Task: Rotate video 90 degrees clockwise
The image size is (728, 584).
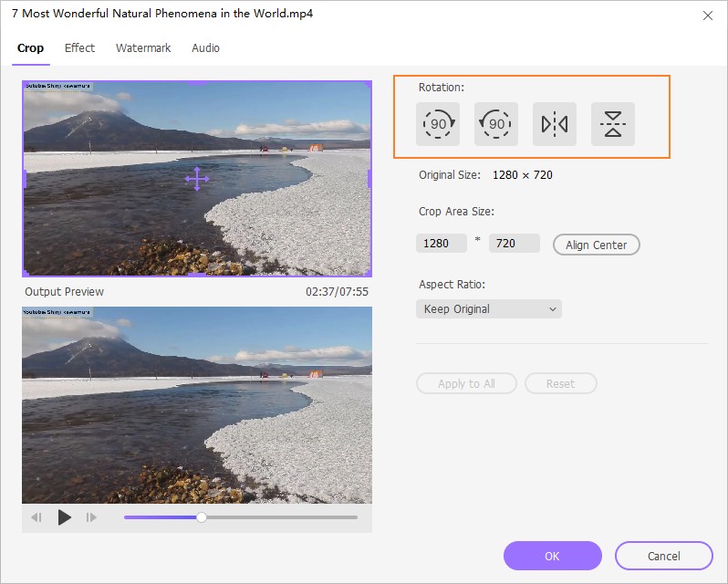Action: click(438, 124)
